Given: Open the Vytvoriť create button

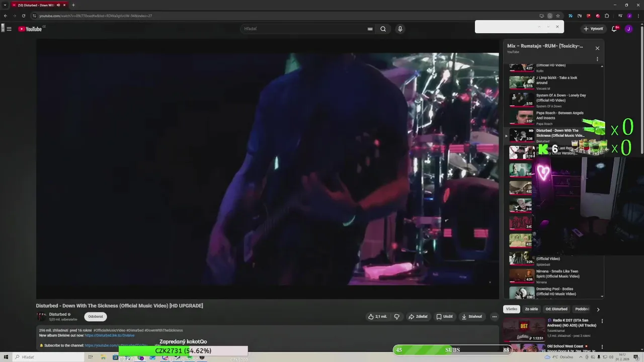Looking at the screenshot, I should pos(593,29).
